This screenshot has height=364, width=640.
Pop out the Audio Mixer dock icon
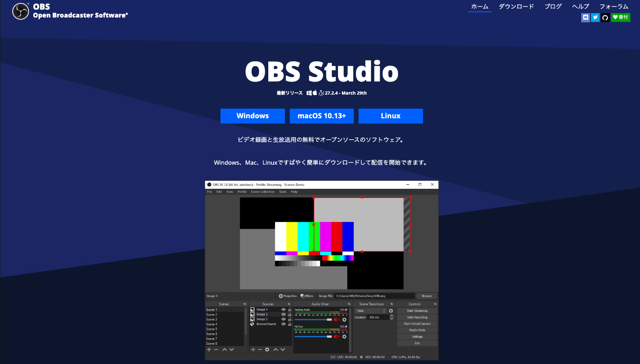(x=349, y=304)
